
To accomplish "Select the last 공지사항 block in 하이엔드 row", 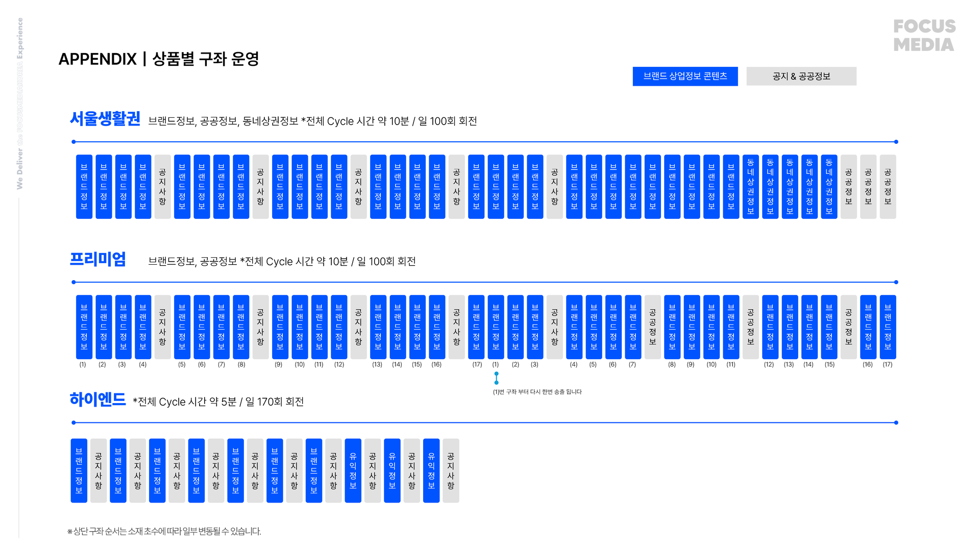I will 451,470.
